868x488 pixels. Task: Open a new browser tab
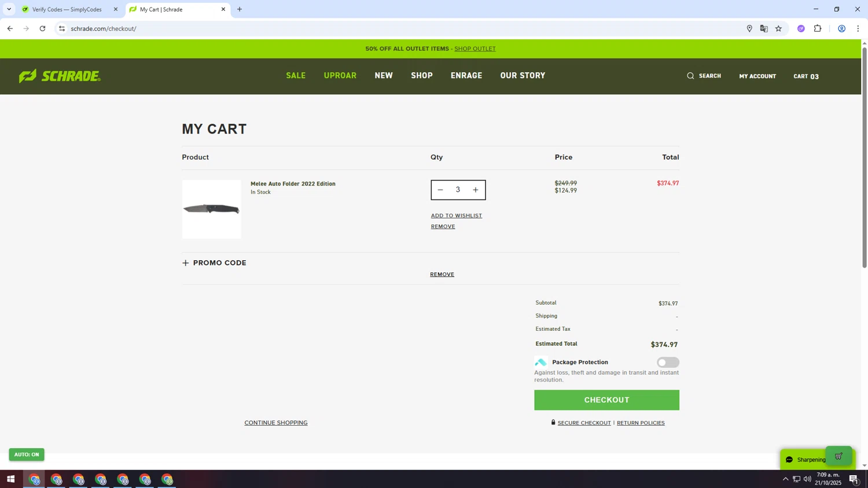[240, 9]
